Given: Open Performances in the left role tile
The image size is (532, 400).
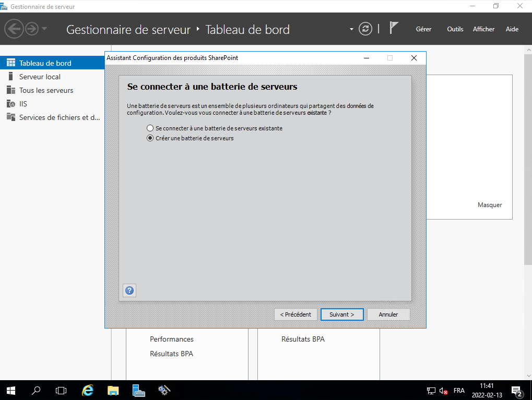Looking at the screenshot, I should pos(172,339).
